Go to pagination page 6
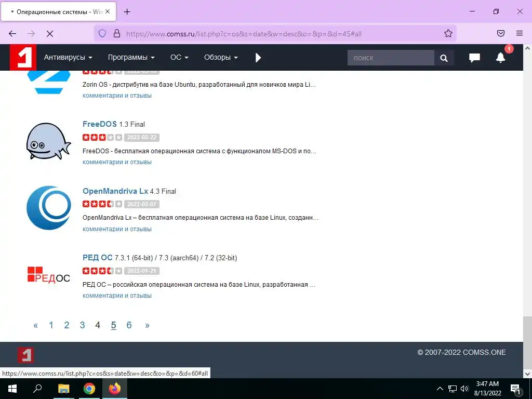Image resolution: width=532 pixels, height=399 pixels. tap(129, 325)
